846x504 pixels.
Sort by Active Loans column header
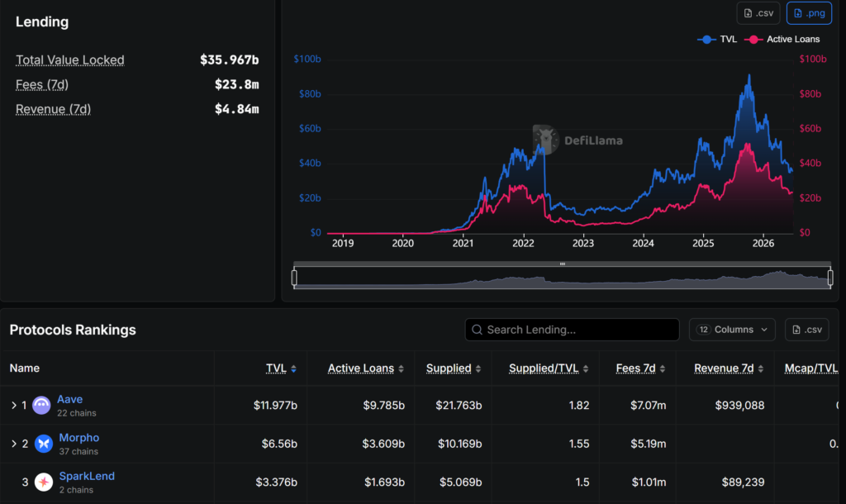pos(366,368)
